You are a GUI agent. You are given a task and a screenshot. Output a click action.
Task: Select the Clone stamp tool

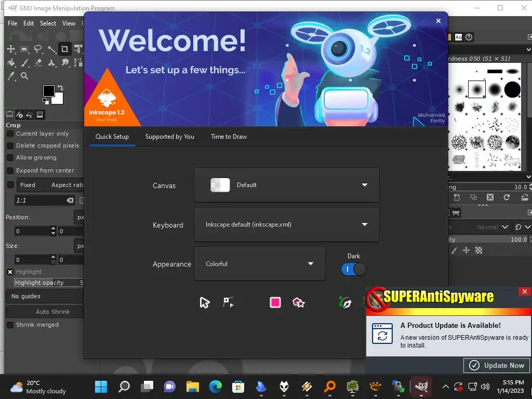click(51, 62)
